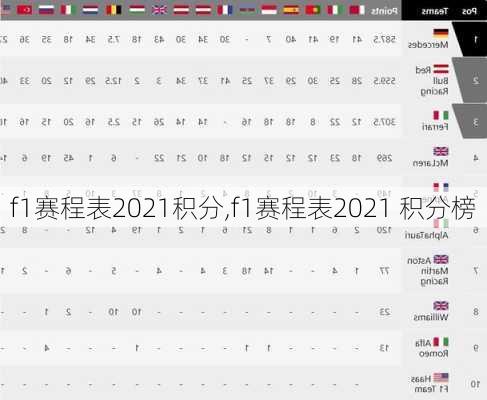This screenshot has height=400, width=487.
Task: Click the 18 value in the Aston Martin row
Action: pyautogui.click(x=247, y=271)
